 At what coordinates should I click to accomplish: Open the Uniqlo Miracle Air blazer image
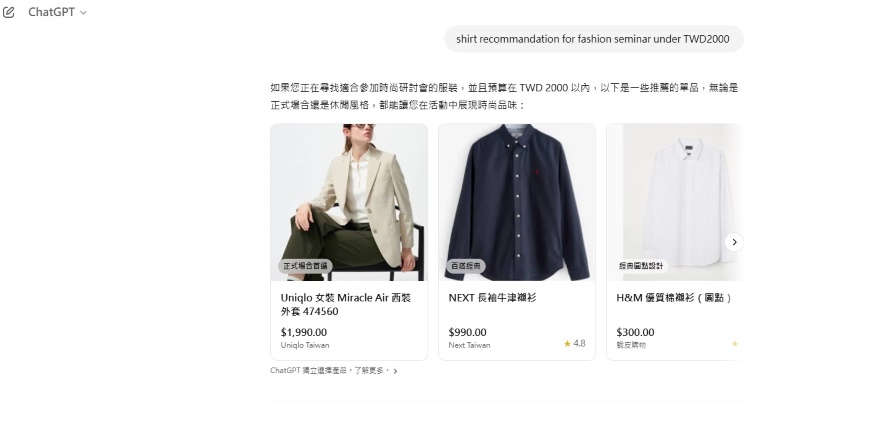[x=349, y=202]
